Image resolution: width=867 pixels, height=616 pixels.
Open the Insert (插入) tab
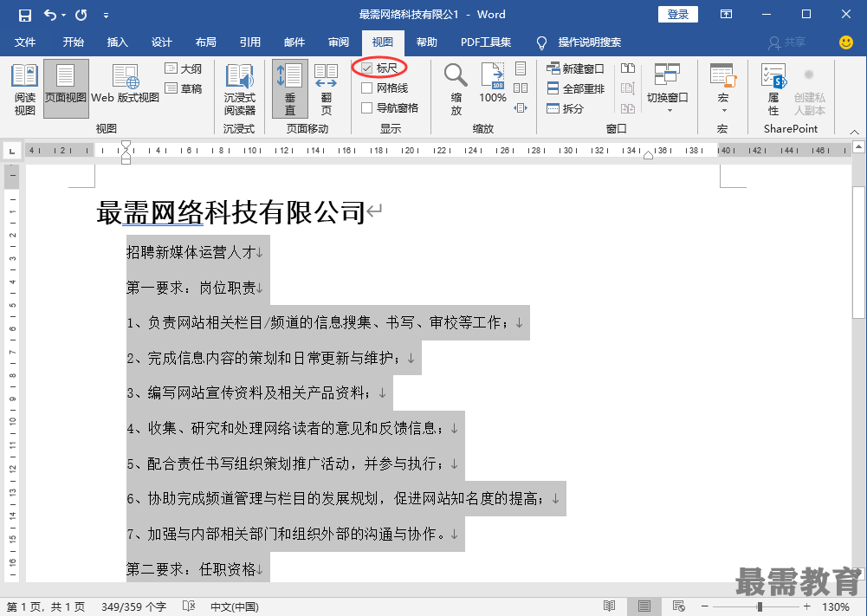tap(117, 42)
